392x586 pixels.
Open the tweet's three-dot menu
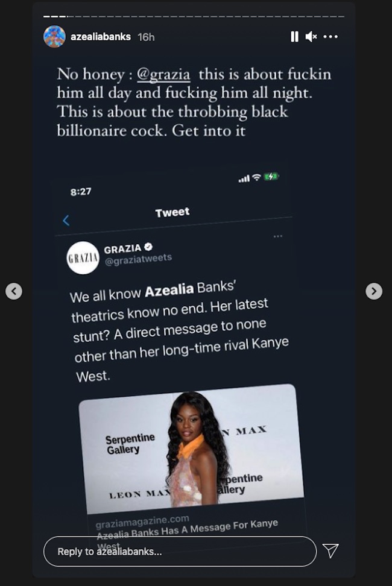(277, 236)
